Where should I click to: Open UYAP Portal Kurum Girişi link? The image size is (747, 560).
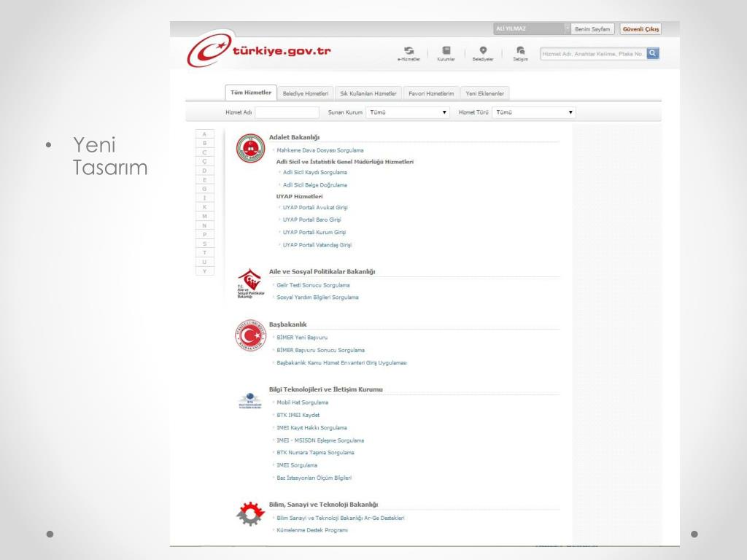(314, 233)
